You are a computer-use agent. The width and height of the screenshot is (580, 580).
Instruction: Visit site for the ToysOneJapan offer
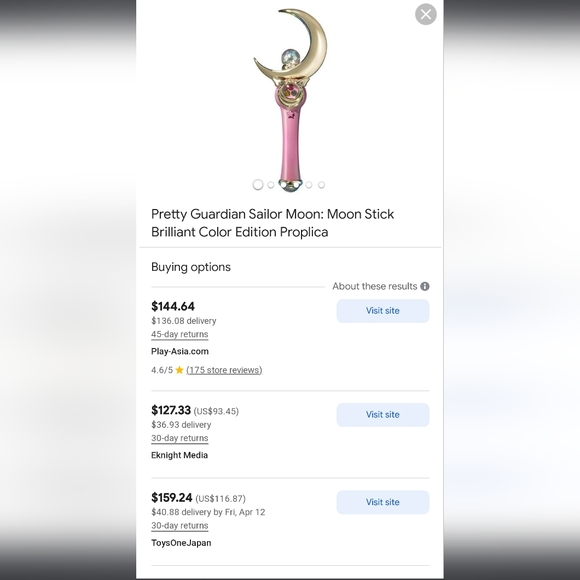pos(383,502)
